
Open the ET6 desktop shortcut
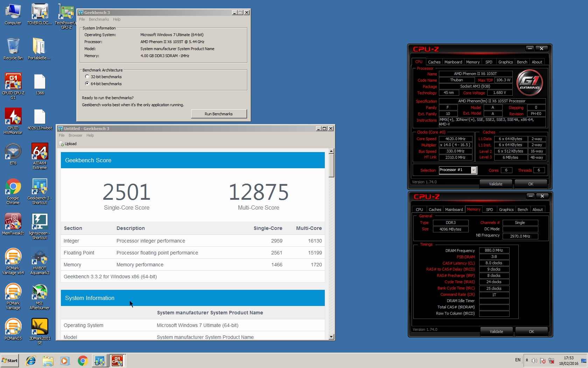[x=13, y=154]
